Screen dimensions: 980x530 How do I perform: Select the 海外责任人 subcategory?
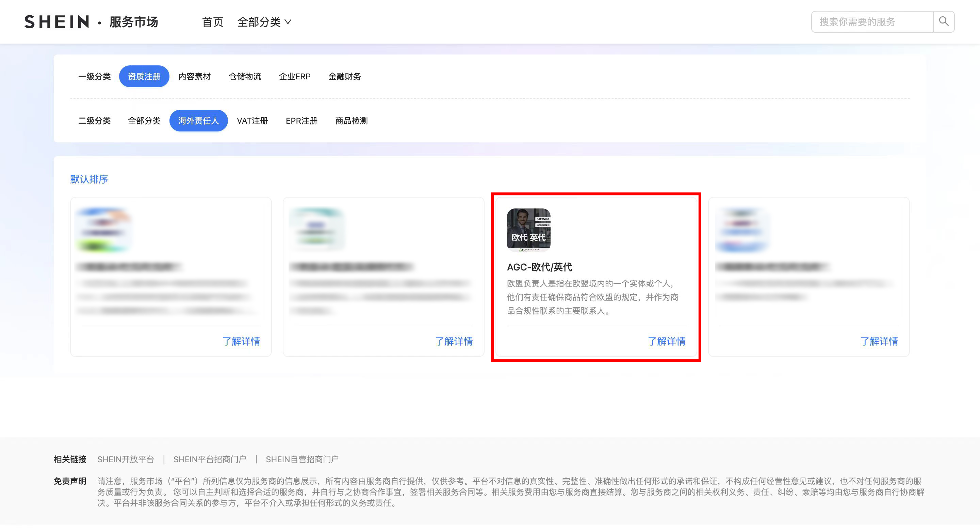(198, 121)
